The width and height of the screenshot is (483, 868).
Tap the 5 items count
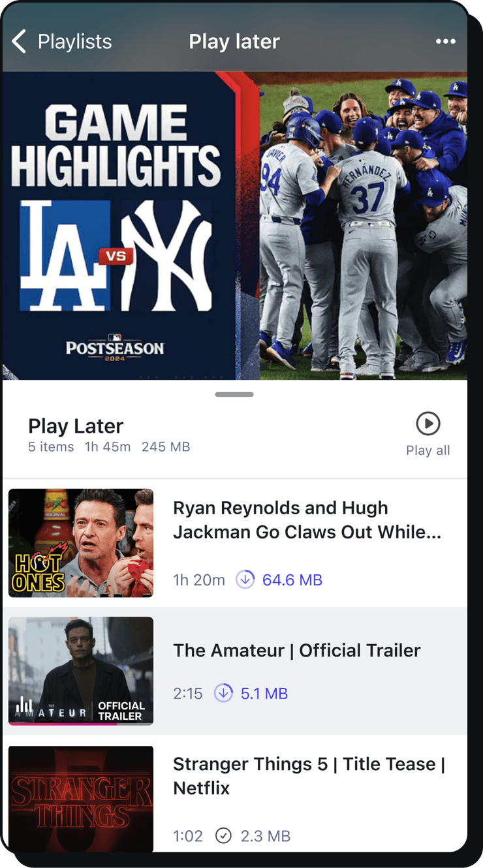pos(51,447)
